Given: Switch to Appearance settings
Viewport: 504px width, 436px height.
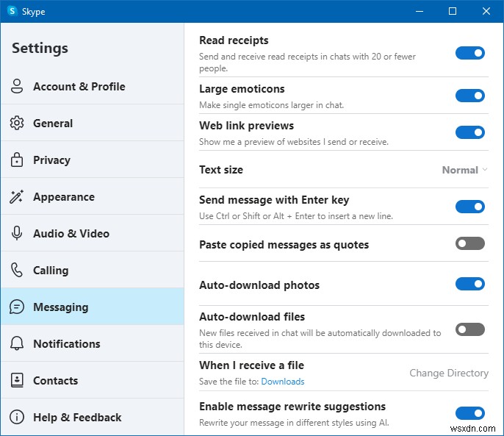Looking at the screenshot, I should 93,196.
